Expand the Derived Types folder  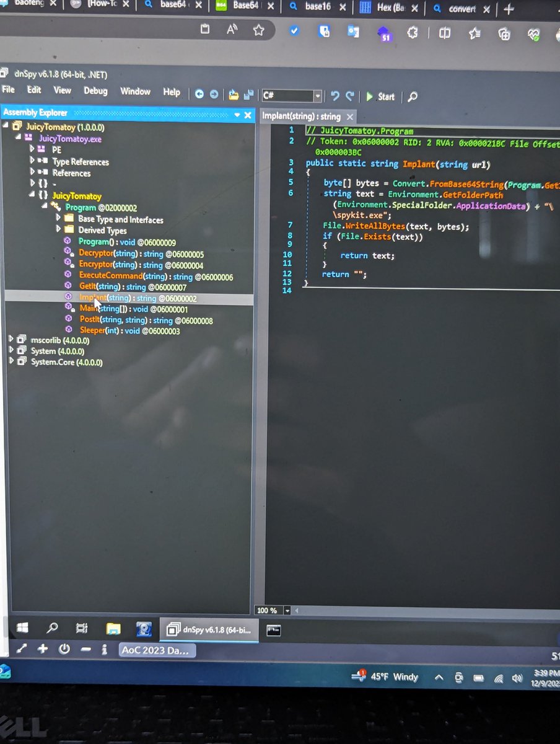pyautogui.click(x=58, y=229)
